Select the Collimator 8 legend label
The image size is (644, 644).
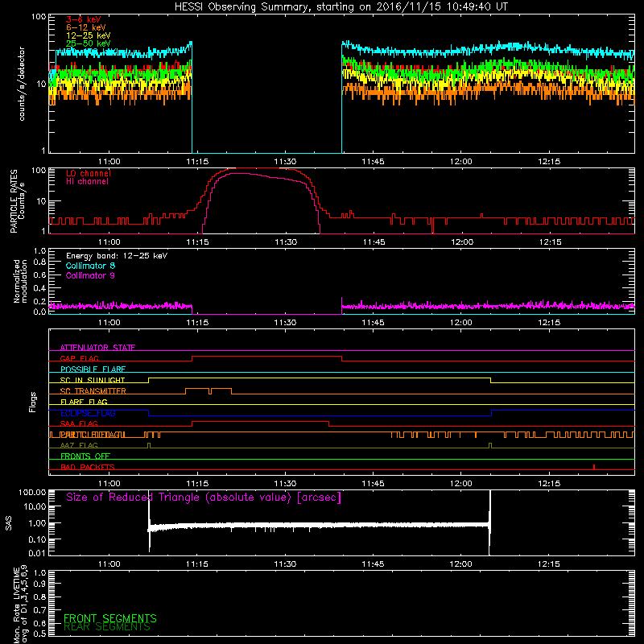click(x=90, y=266)
